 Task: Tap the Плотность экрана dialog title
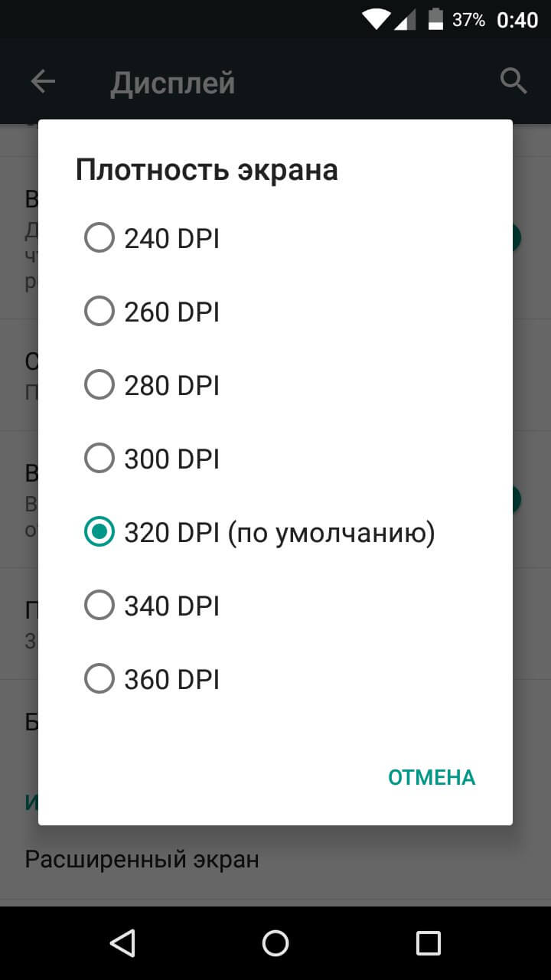click(207, 170)
